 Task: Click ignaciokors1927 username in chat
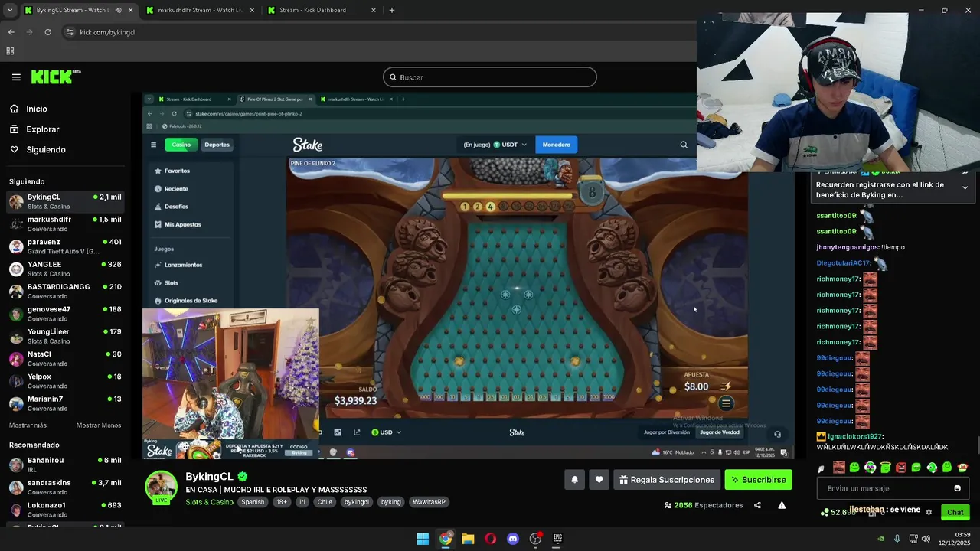click(x=855, y=436)
